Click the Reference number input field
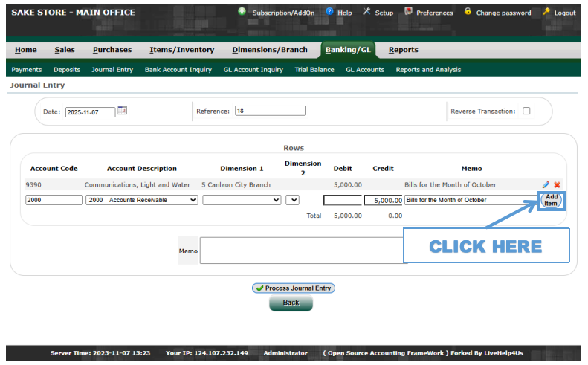This screenshot has width=588, height=365. coord(270,111)
